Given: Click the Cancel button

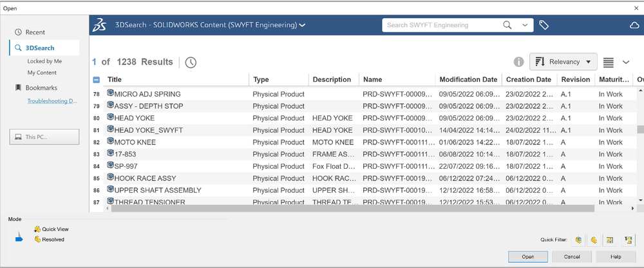Looking at the screenshot, I should point(572,256).
